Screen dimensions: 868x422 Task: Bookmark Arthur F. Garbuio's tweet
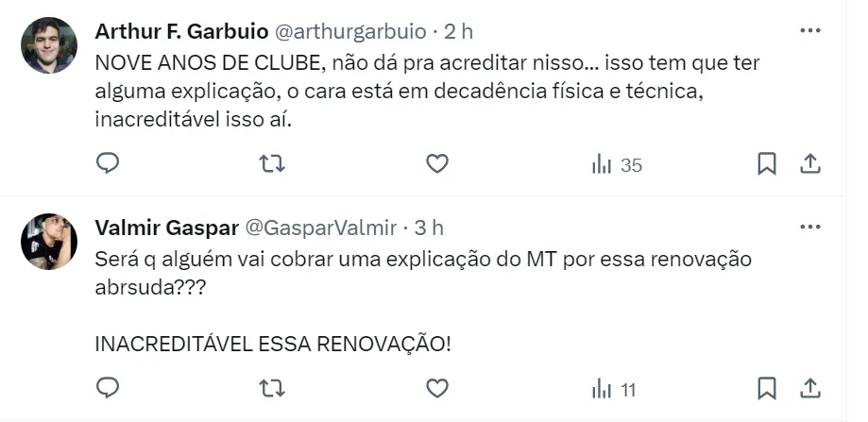767,164
